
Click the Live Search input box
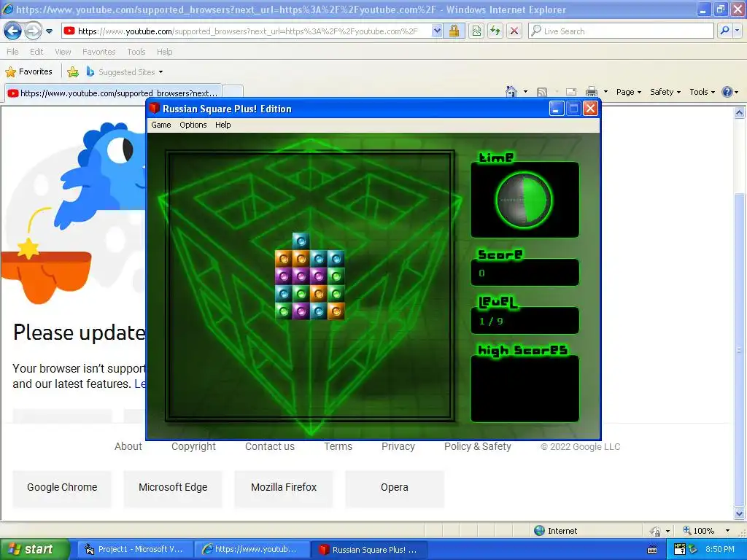click(621, 31)
